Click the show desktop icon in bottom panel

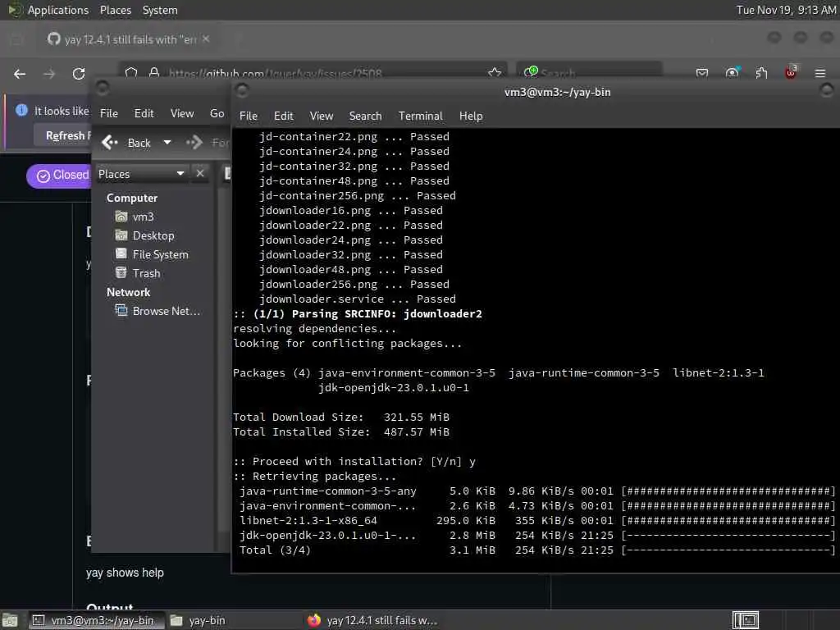(10, 621)
